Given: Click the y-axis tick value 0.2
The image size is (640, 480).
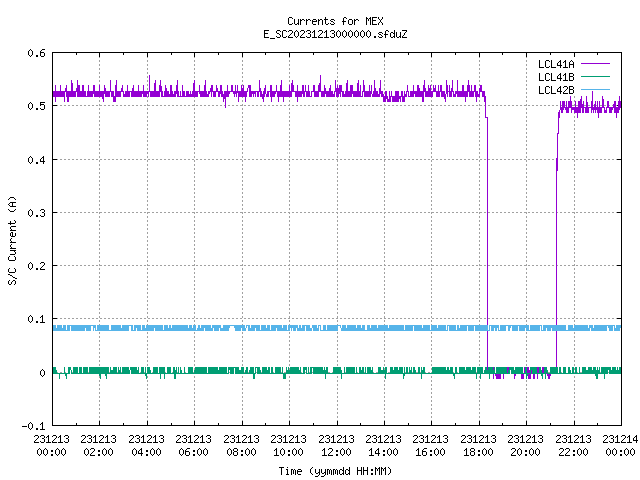Looking at the screenshot, I should (x=36, y=266).
